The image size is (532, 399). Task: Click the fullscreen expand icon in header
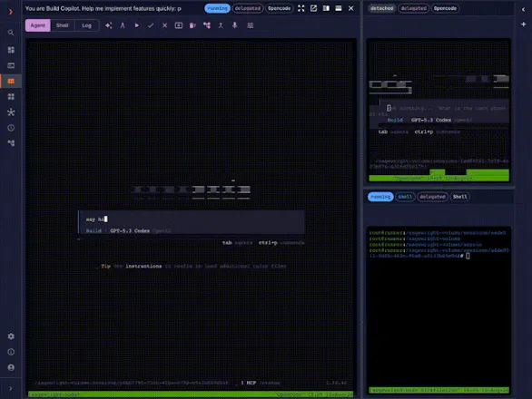point(300,8)
